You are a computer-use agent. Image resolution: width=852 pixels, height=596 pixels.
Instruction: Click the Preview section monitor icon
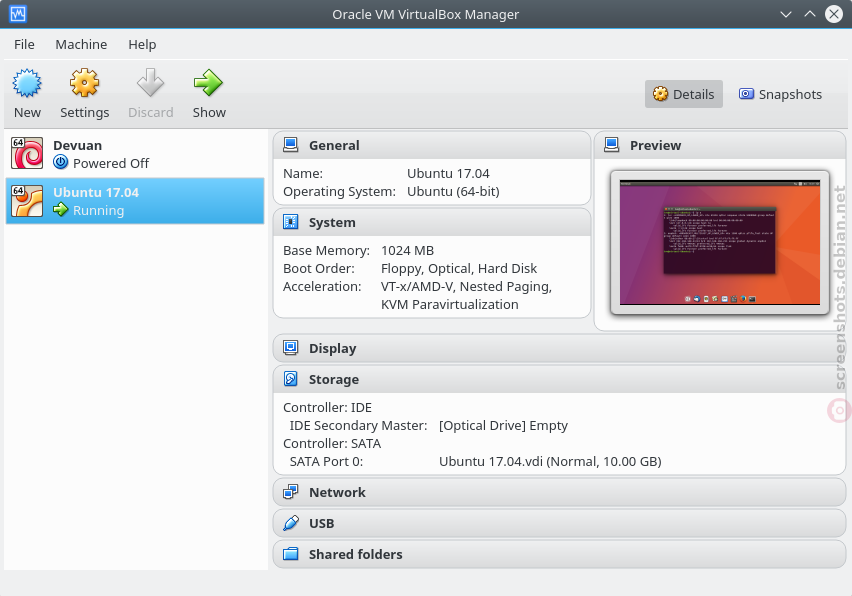tap(612, 145)
